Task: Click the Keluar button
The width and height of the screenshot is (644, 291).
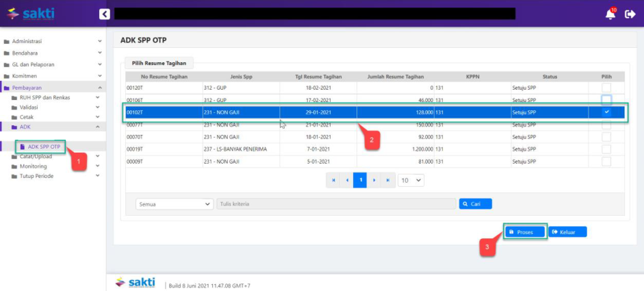Action: [x=567, y=232]
